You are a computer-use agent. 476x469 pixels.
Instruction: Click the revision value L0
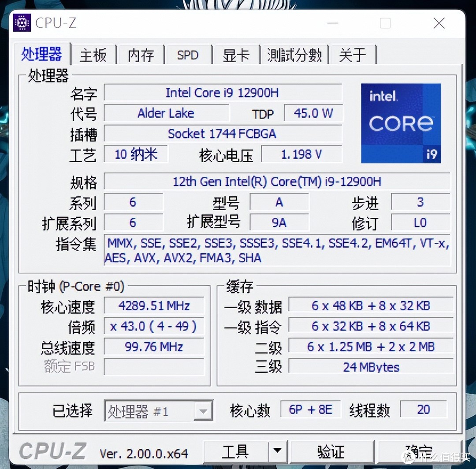pyautogui.click(x=420, y=222)
